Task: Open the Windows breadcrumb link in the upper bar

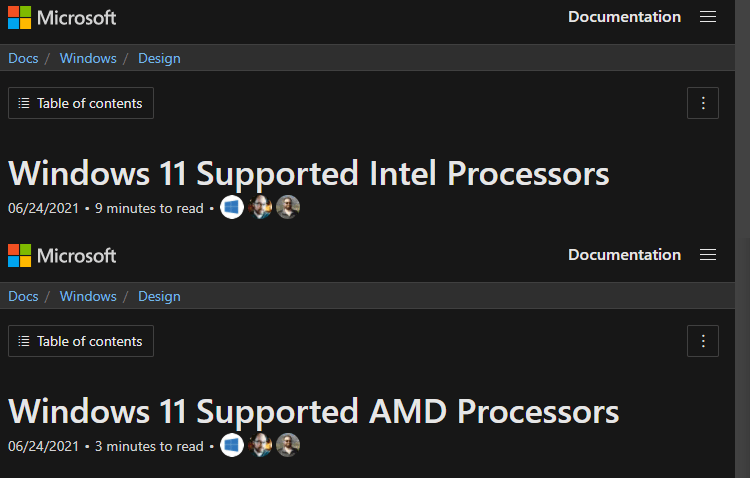Action: [x=88, y=58]
